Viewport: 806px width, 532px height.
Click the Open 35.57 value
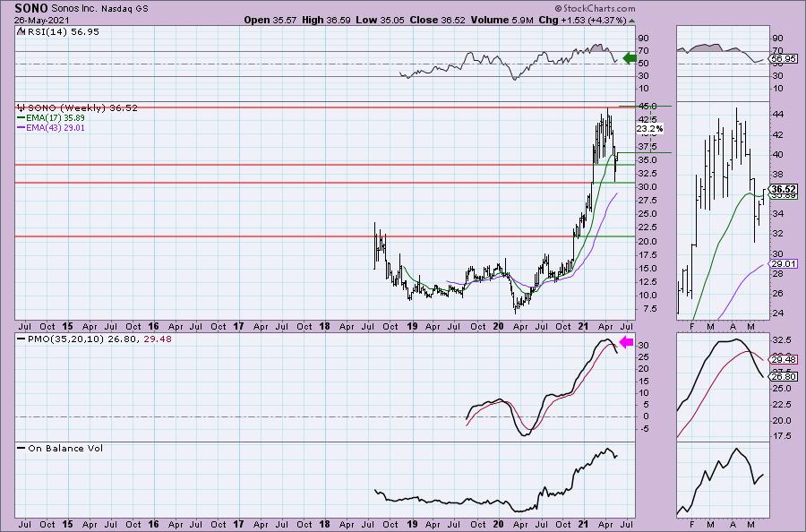pos(270,20)
